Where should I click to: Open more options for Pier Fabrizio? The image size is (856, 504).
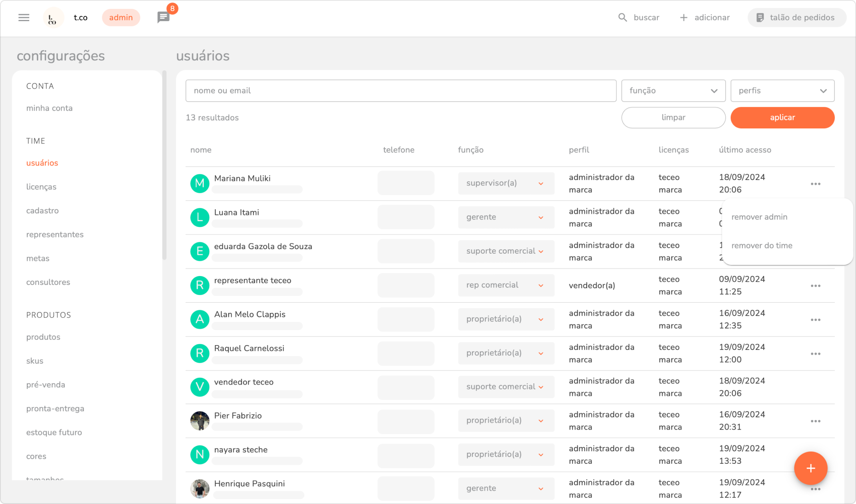(x=815, y=421)
